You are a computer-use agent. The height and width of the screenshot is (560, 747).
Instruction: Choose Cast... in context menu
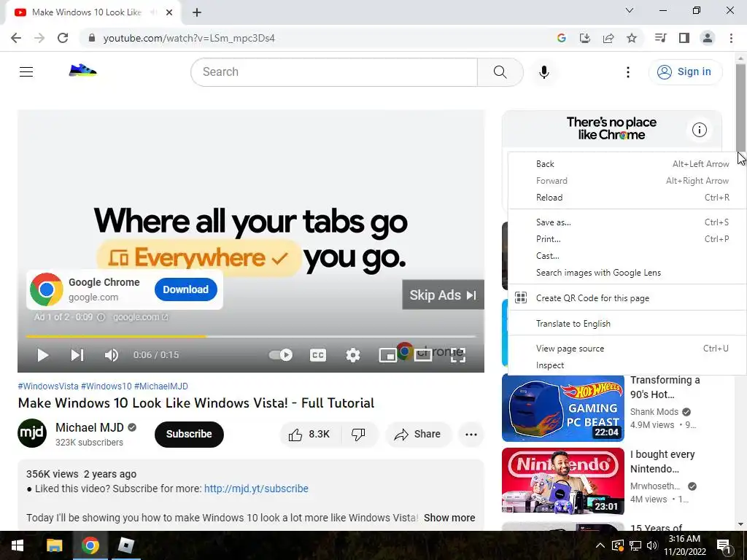point(627,256)
